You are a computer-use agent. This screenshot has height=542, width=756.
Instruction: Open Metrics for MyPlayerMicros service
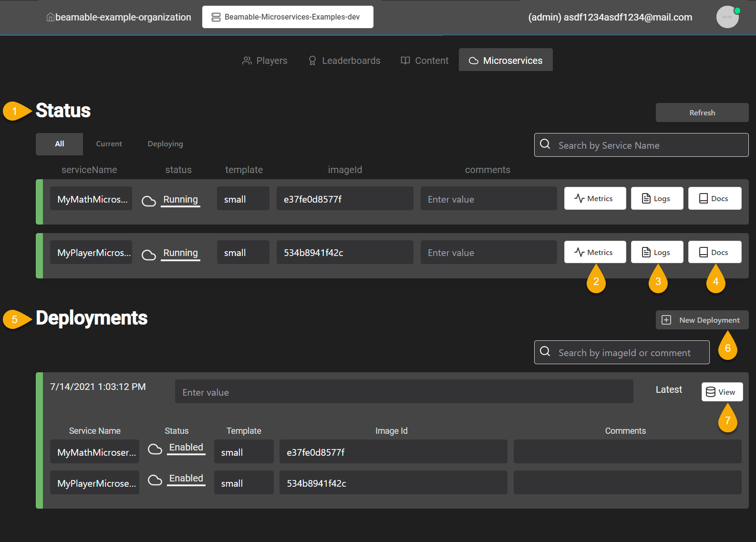tap(595, 252)
